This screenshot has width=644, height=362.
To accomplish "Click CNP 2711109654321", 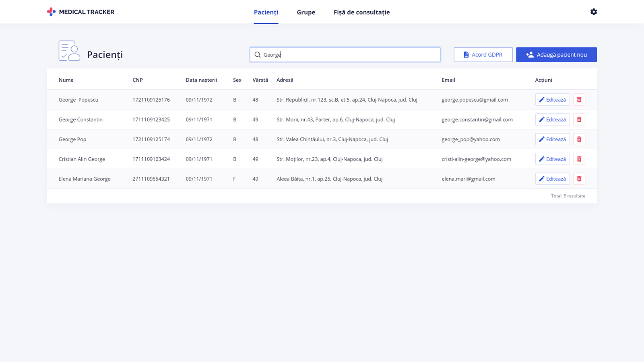I will tap(151, 179).
